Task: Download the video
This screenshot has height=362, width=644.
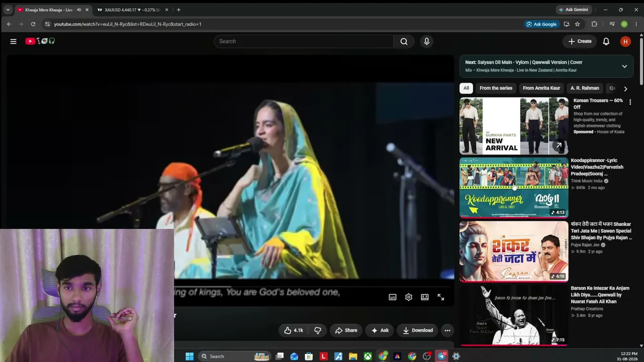Action: 418,330
